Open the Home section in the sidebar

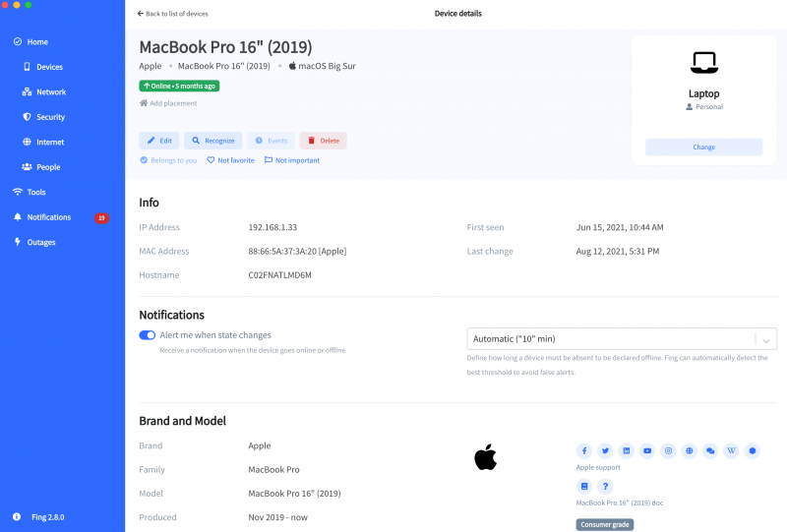coord(37,41)
